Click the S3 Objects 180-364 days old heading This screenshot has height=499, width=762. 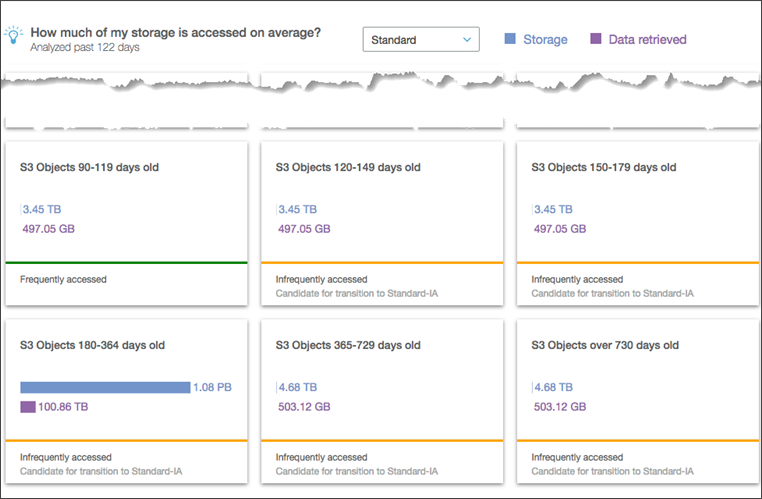(92, 345)
